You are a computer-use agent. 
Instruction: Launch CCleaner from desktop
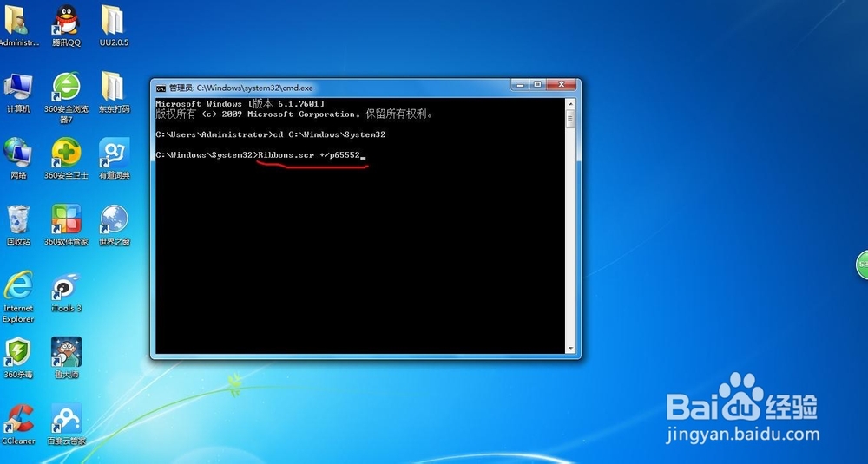pyautogui.click(x=17, y=424)
